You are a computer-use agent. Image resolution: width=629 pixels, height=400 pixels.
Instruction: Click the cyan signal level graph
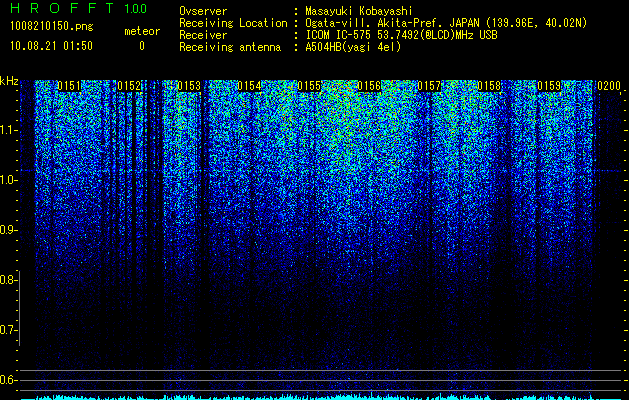(321, 397)
